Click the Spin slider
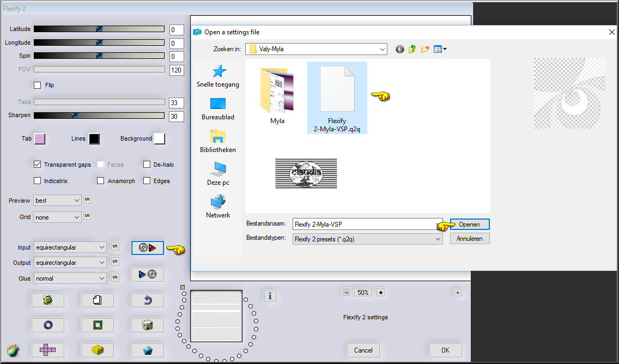Screen dimensions: 619x364 pos(99,56)
